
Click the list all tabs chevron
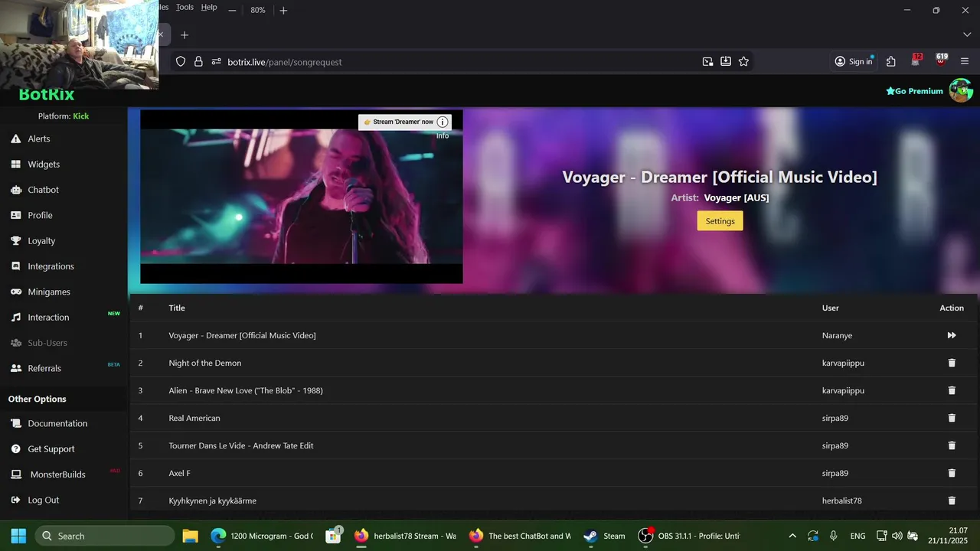tap(966, 34)
